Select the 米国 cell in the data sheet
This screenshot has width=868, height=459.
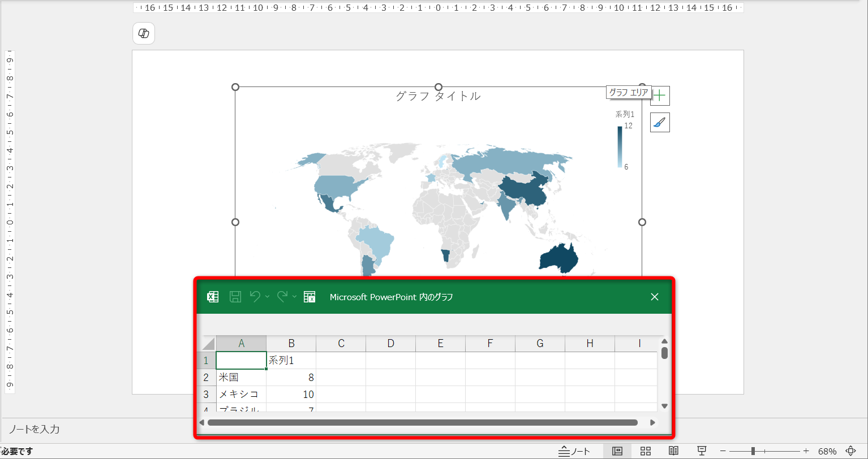(x=241, y=377)
